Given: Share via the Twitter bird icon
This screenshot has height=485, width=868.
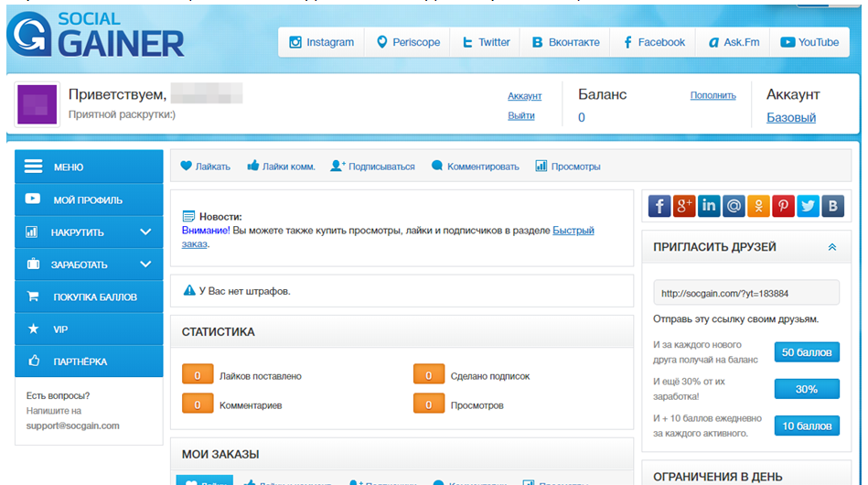Looking at the screenshot, I should pos(808,206).
